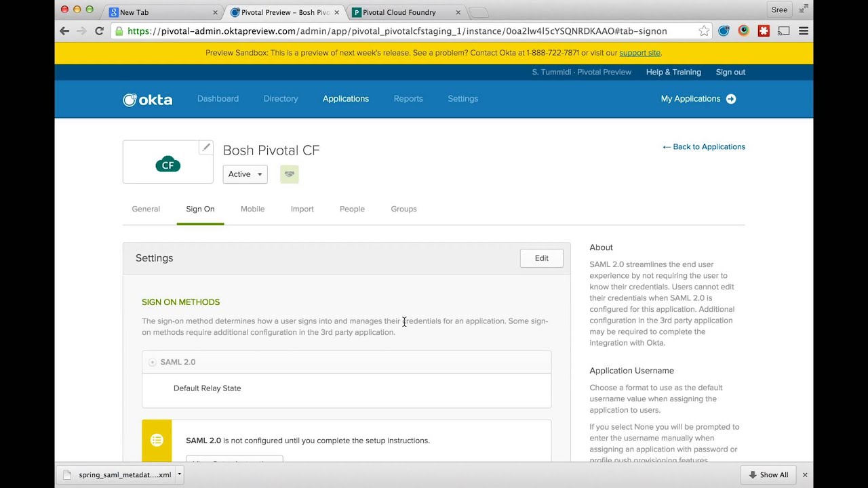The image size is (868, 488).
Task: Click the green lock icon in address bar
Action: (119, 30)
